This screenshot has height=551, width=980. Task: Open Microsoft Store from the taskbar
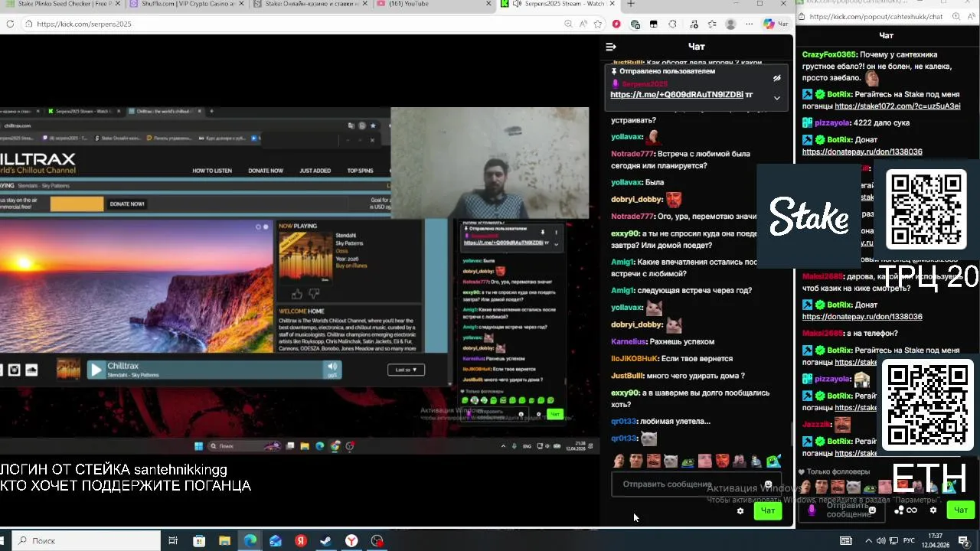pyautogui.click(x=199, y=540)
